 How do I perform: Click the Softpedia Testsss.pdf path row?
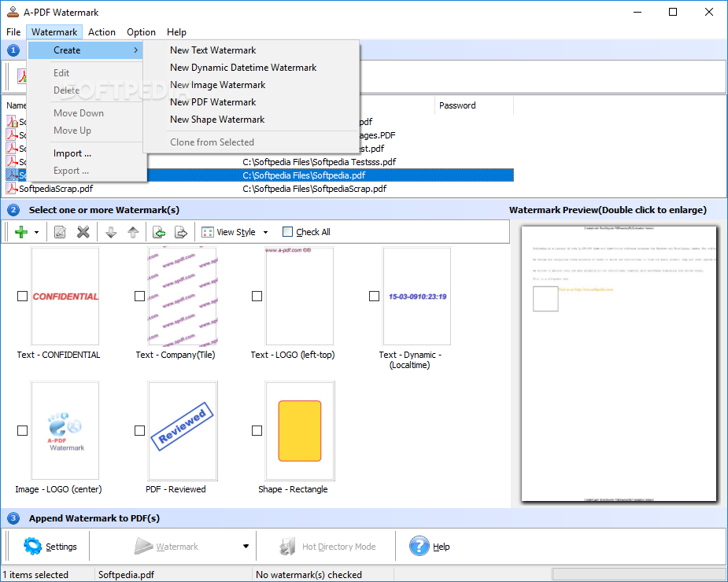pos(320,161)
